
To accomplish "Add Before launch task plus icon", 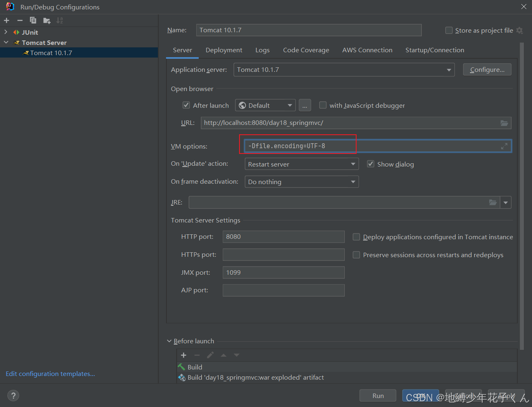I will 184,355.
